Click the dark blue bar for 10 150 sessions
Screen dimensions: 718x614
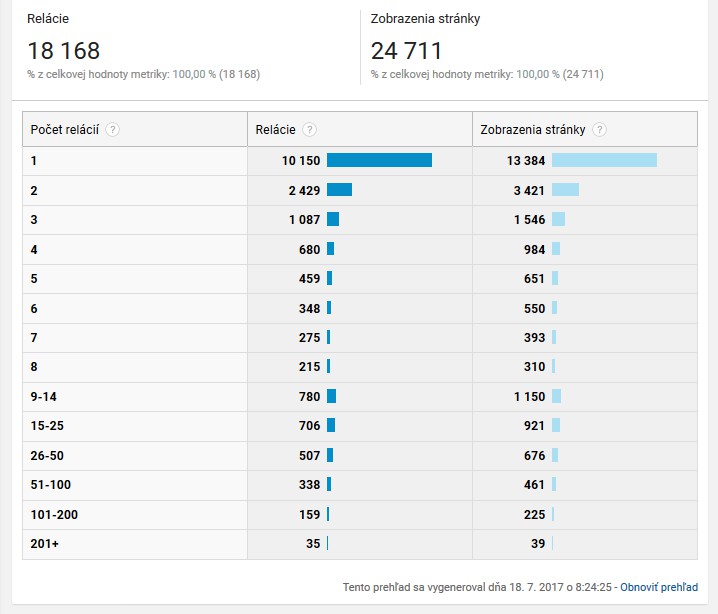tap(379, 160)
